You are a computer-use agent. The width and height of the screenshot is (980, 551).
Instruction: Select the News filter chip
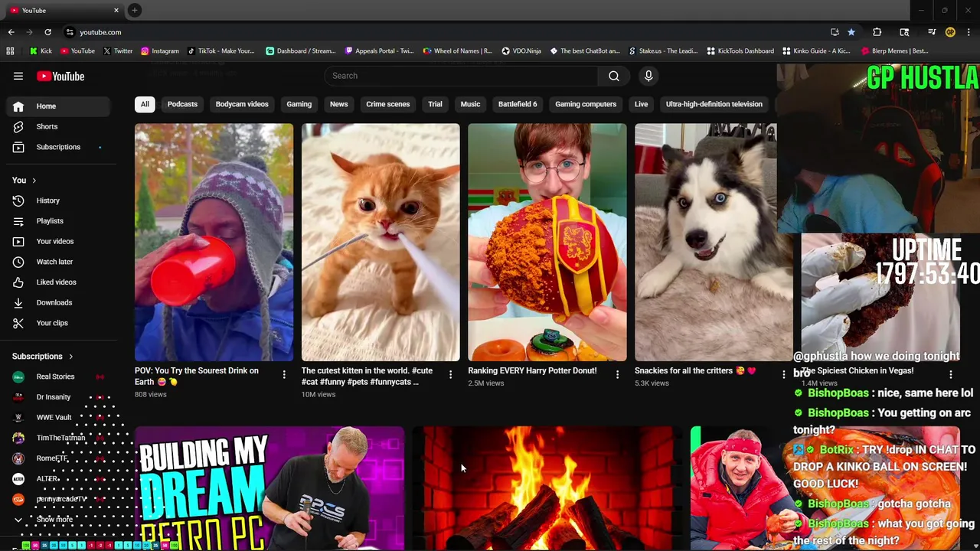(338, 104)
